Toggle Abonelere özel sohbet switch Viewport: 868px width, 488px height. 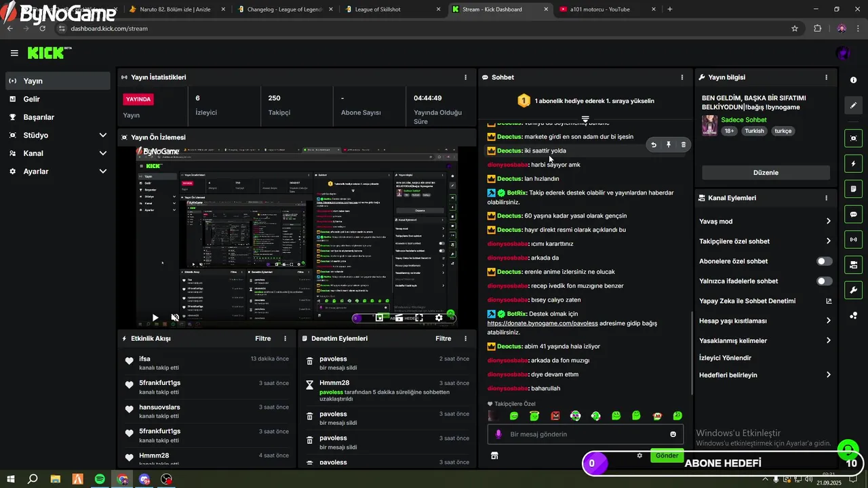824,261
